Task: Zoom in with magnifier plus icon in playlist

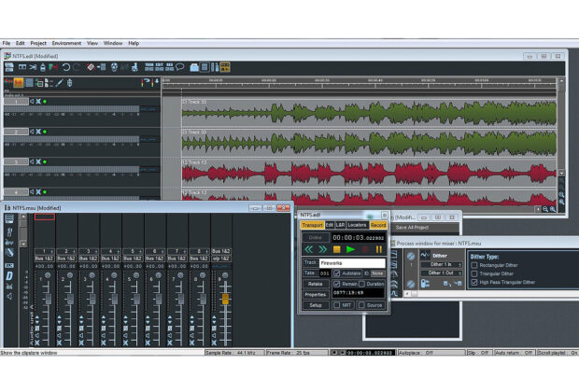Action: click(x=553, y=209)
